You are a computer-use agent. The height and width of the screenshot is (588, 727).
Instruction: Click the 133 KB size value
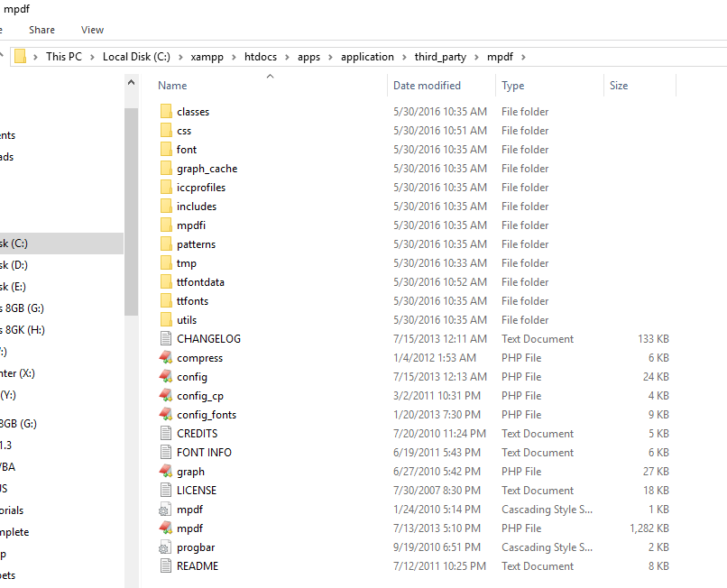tap(653, 339)
